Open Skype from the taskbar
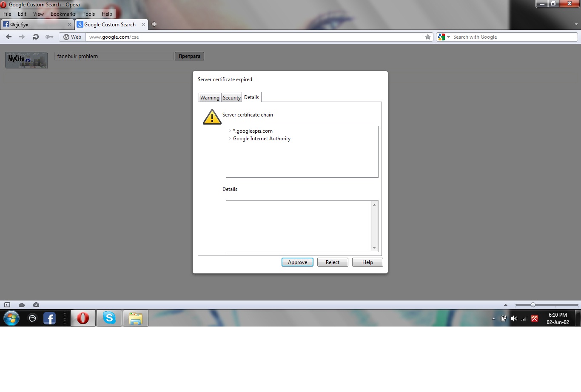The width and height of the screenshot is (581, 392). tap(109, 318)
